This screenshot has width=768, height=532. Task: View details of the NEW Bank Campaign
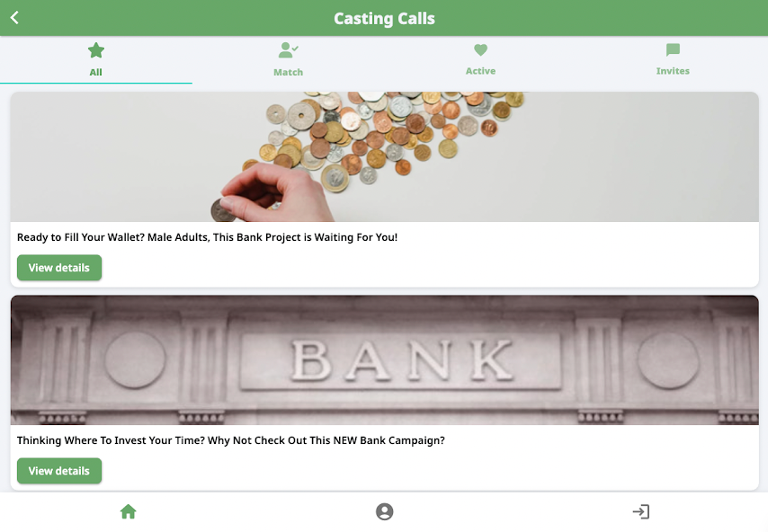coord(59,471)
